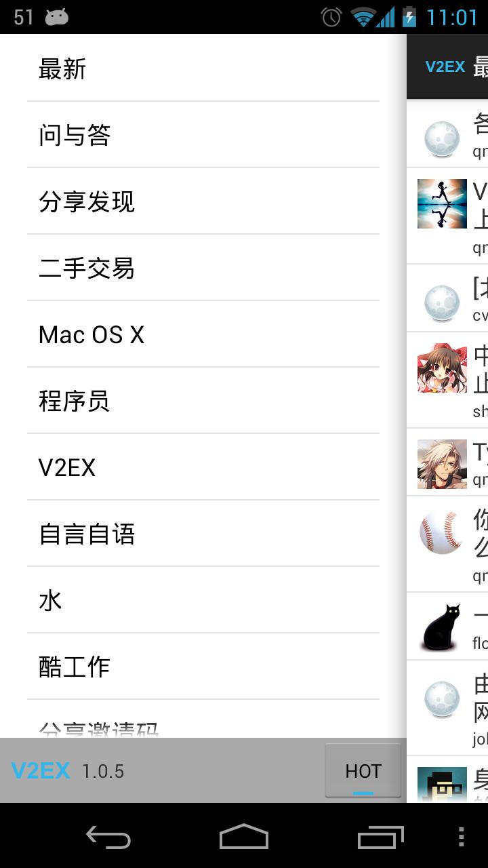Choose the 二手交易 node
488x868 pixels.
(203, 268)
